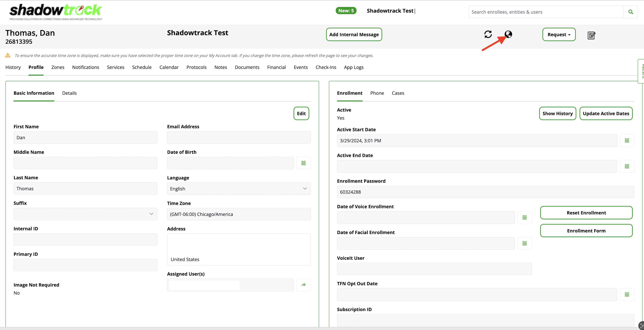The image size is (644, 330).
Task: Open the notes edit icon
Action: (591, 36)
